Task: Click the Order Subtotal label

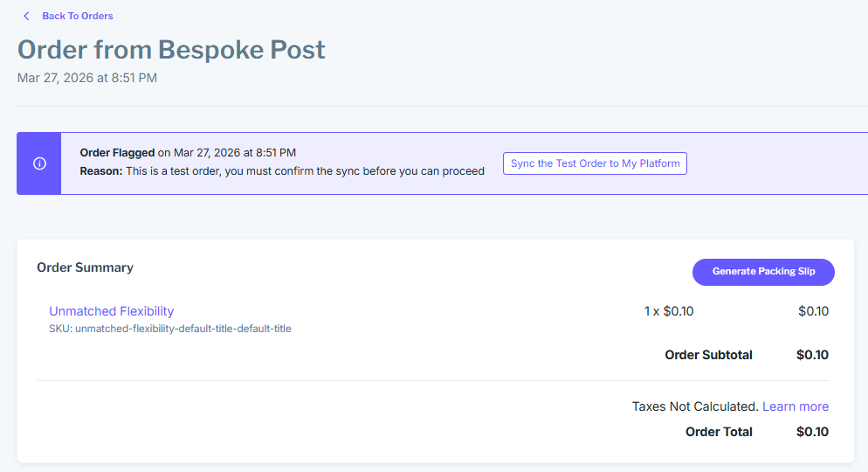Action: 708,355
